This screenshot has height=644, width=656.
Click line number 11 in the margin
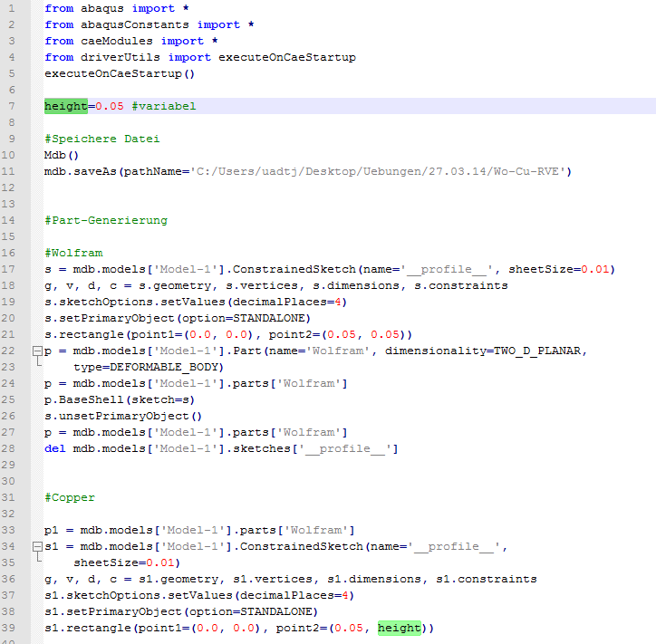pyautogui.click(x=8, y=171)
